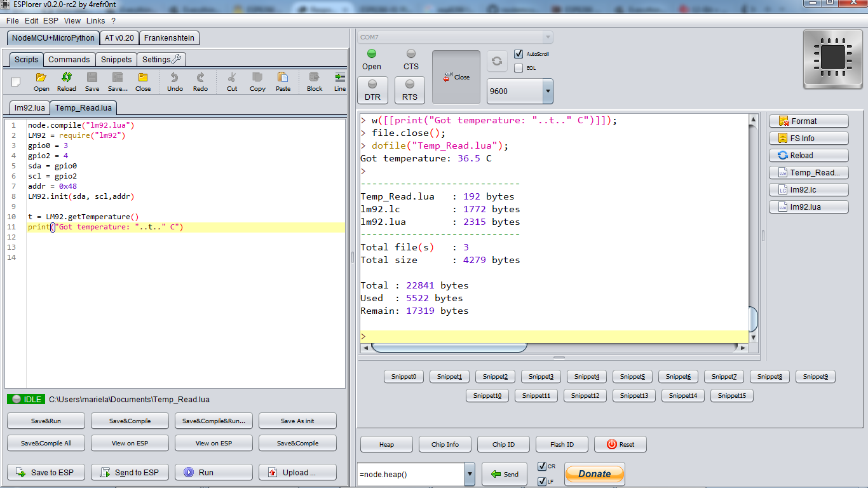Click the Save As toolbar icon
The image size is (868, 488).
pyautogui.click(x=118, y=82)
